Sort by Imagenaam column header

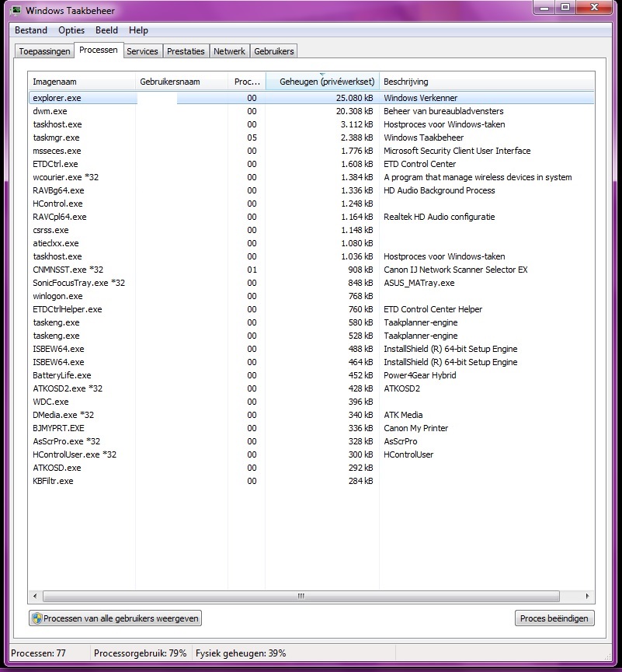pos(82,82)
